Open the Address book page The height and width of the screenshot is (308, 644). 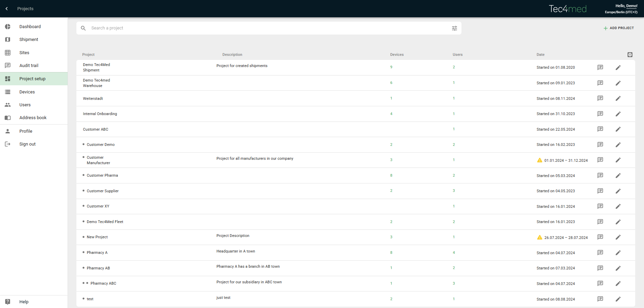coord(33,118)
